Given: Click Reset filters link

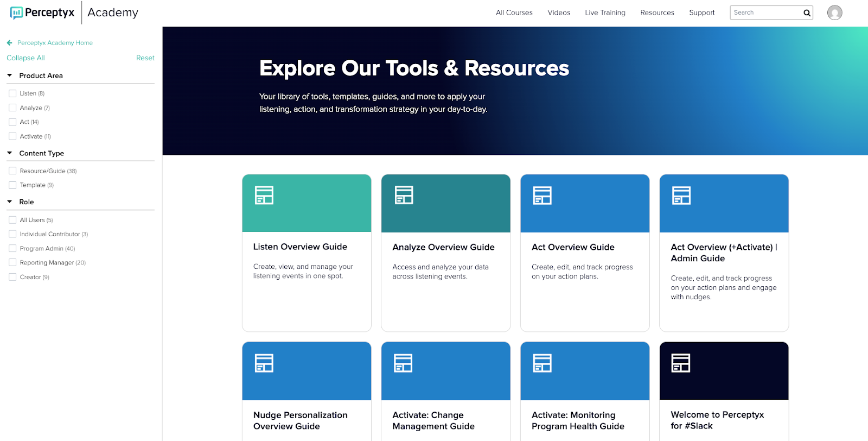Looking at the screenshot, I should pyautogui.click(x=145, y=58).
